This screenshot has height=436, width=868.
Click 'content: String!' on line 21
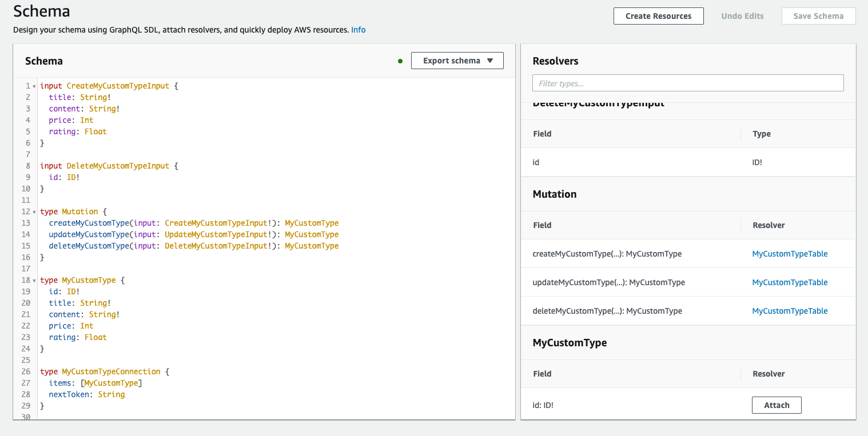[x=84, y=314]
